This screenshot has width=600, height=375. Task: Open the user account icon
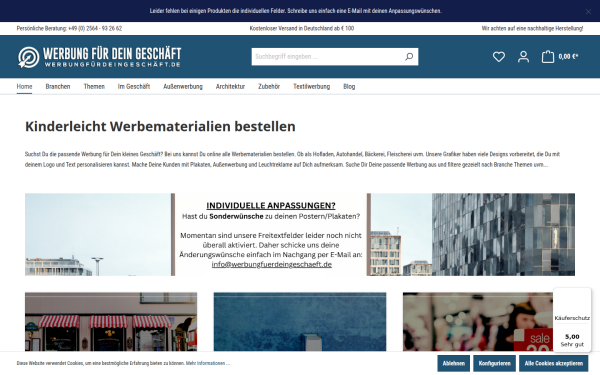pos(523,57)
